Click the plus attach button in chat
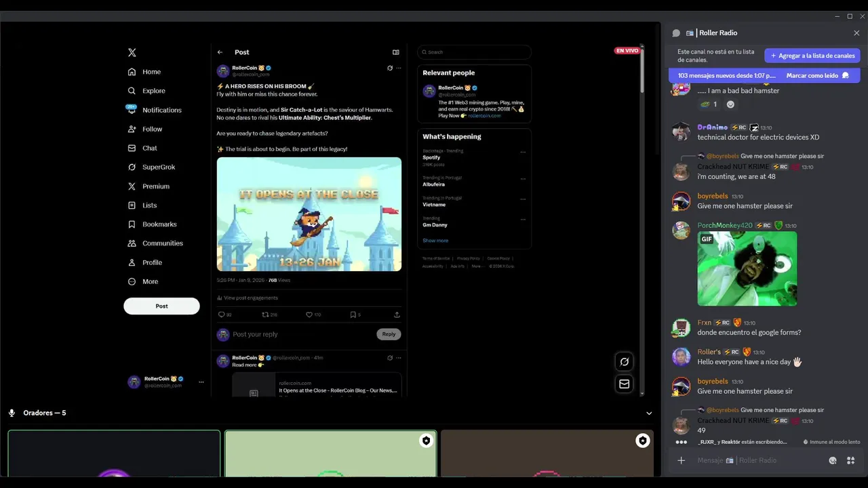The image size is (868, 488). point(682,461)
